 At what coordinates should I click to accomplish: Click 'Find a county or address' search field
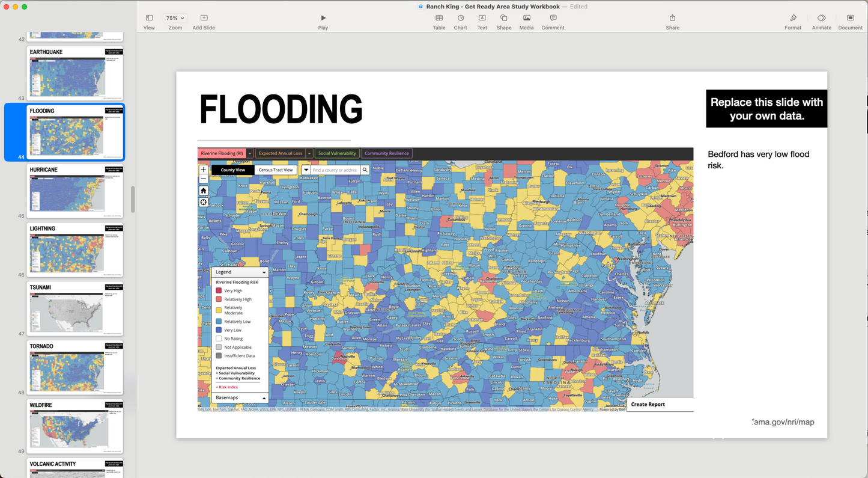coord(335,170)
